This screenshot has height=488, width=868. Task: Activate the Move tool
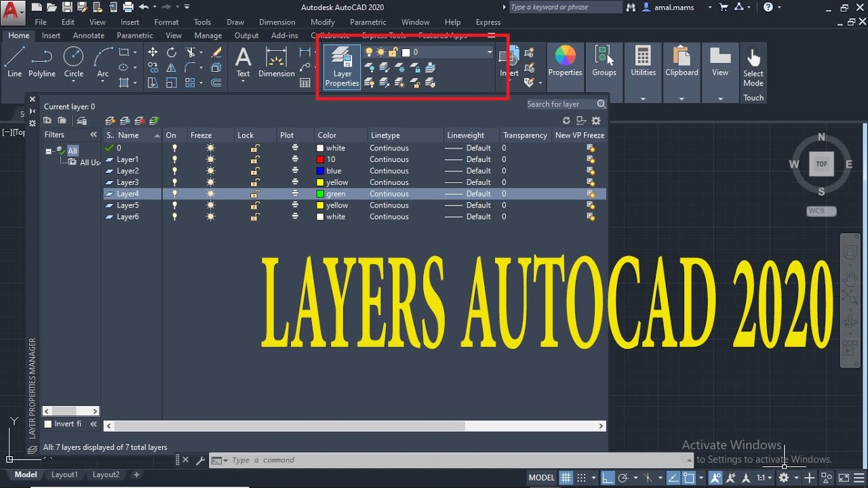click(x=153, y=52)
